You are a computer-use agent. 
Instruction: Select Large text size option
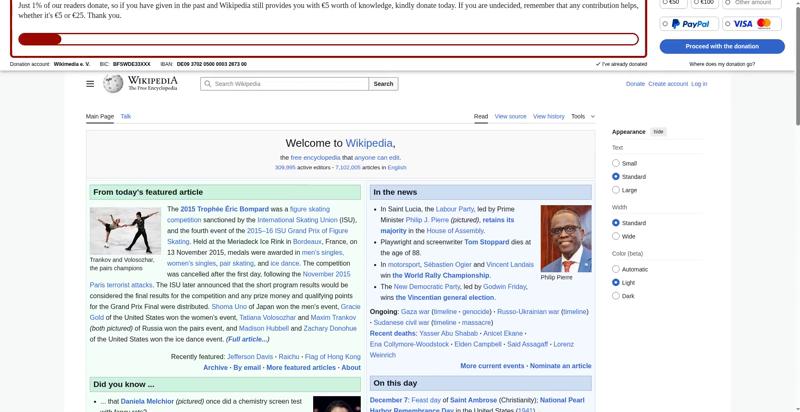click(616, 190)
